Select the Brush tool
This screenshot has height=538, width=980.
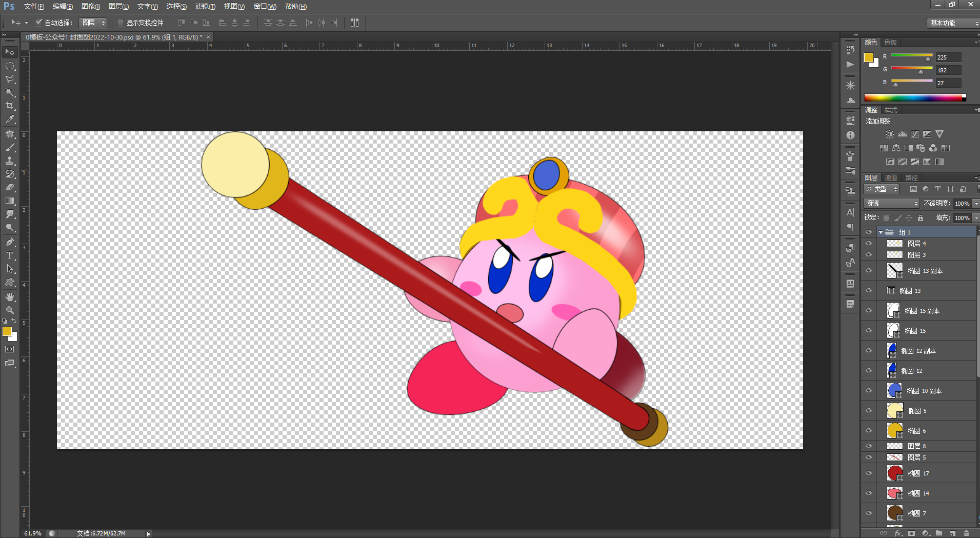(x=10, y=147)
